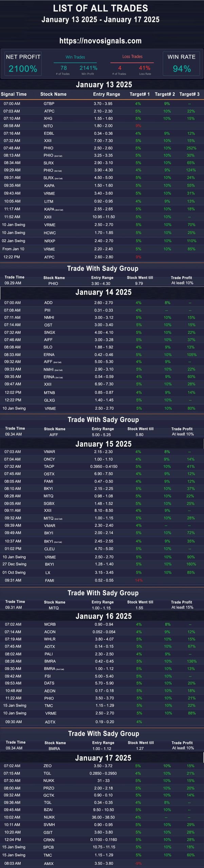Click the January 16 2025 heading

tap(104, 616)
